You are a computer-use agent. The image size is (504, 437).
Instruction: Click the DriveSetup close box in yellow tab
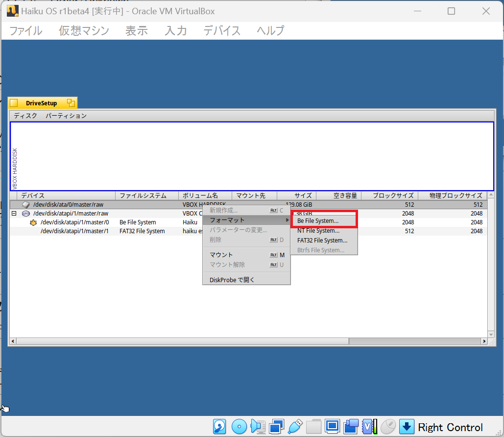14,103
